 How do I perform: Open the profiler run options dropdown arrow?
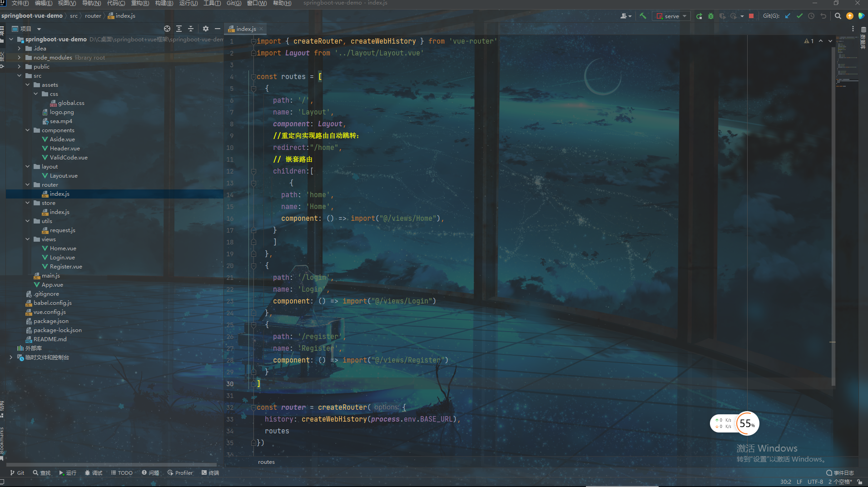[742, 16]
